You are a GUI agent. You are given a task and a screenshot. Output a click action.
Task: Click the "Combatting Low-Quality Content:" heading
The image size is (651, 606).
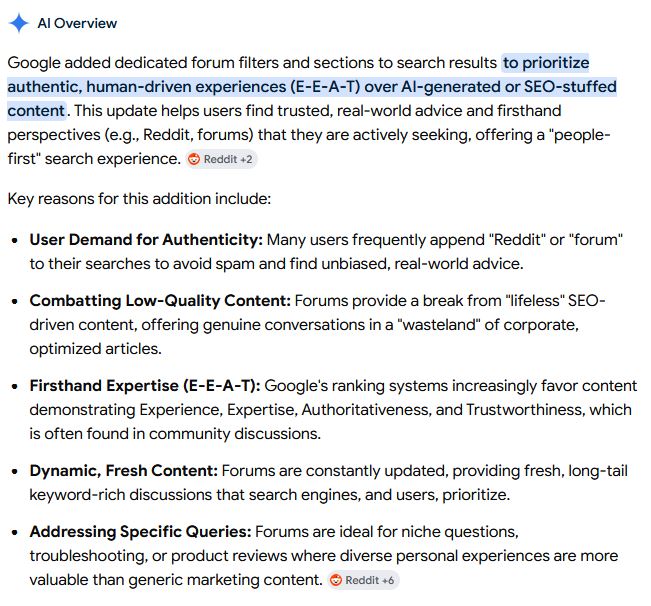pyautogui.click(x=160, y=301)
